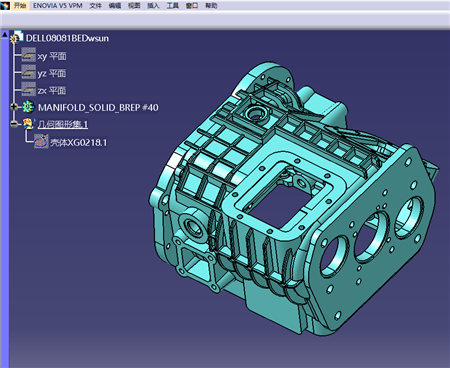Open the 工具 menu

(173, 5)
